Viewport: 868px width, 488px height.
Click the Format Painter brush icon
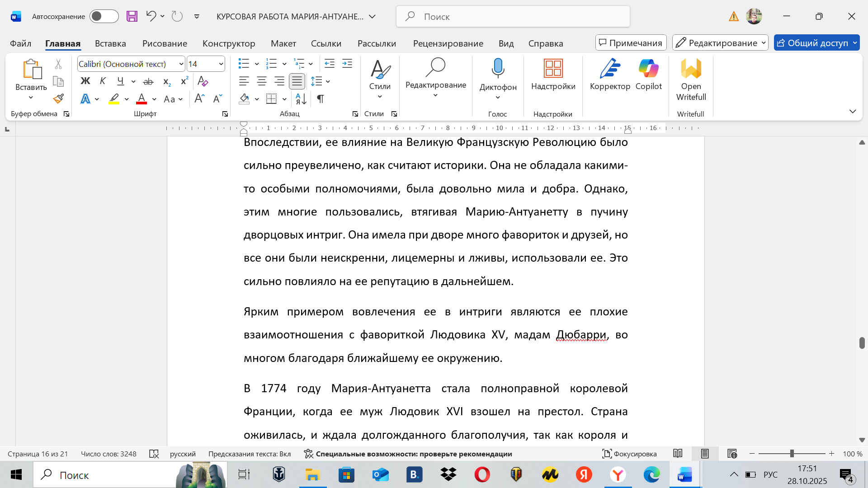point(58,99)
